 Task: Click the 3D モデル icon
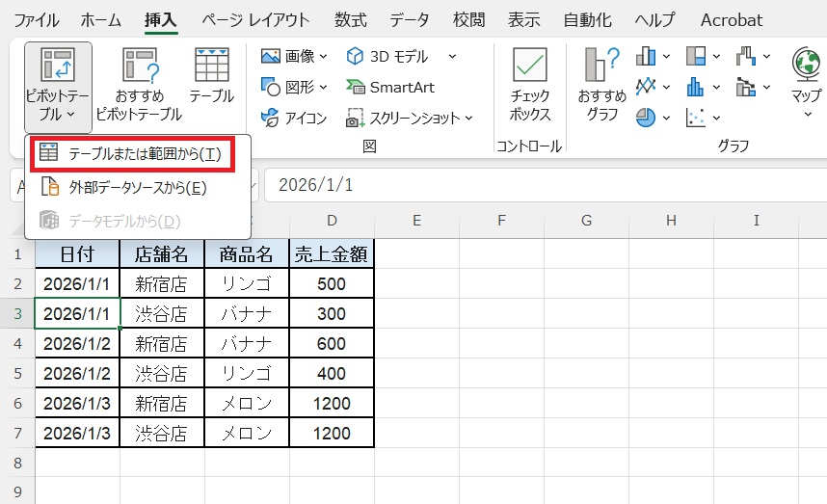click(355, 56)
